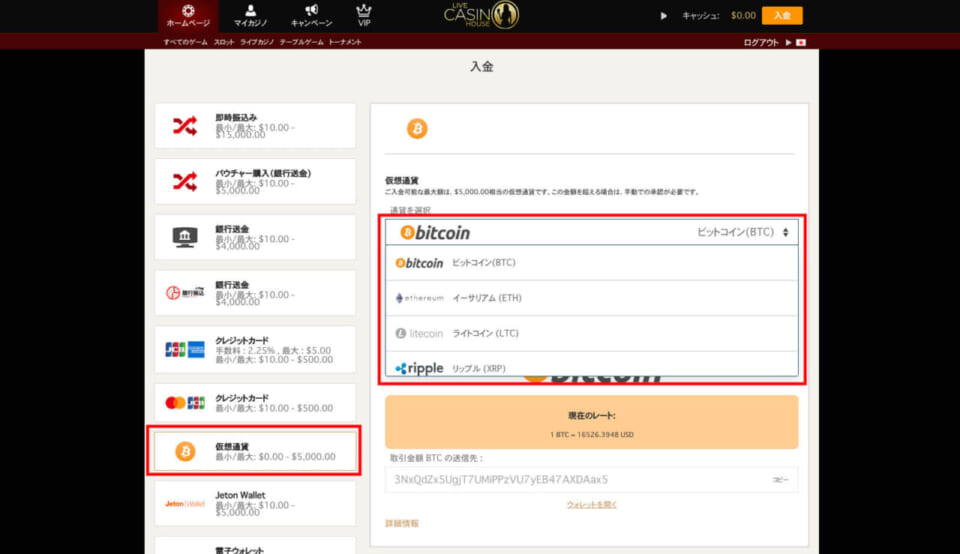Image resolution: width=960 pixels, height=554 pixels.
Task: Click the 入金 page heading
Action: click(x=482, y=67)
